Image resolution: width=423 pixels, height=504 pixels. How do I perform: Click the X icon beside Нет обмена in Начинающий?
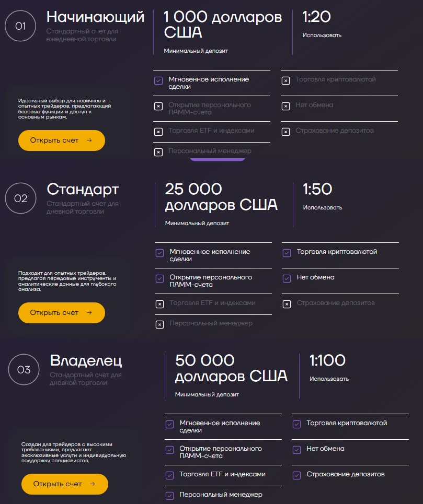285,106
